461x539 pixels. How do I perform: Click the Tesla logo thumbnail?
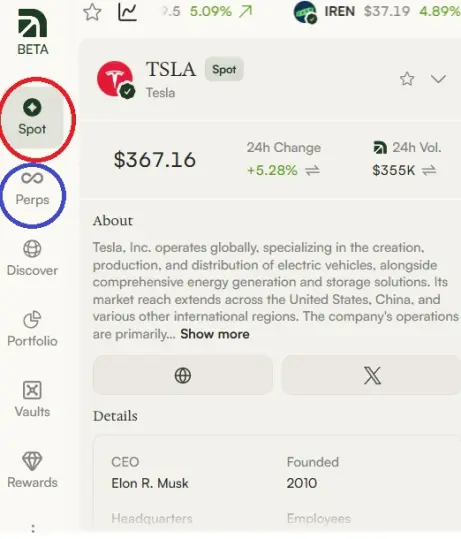pyautogui.click(x=116, y=79)
